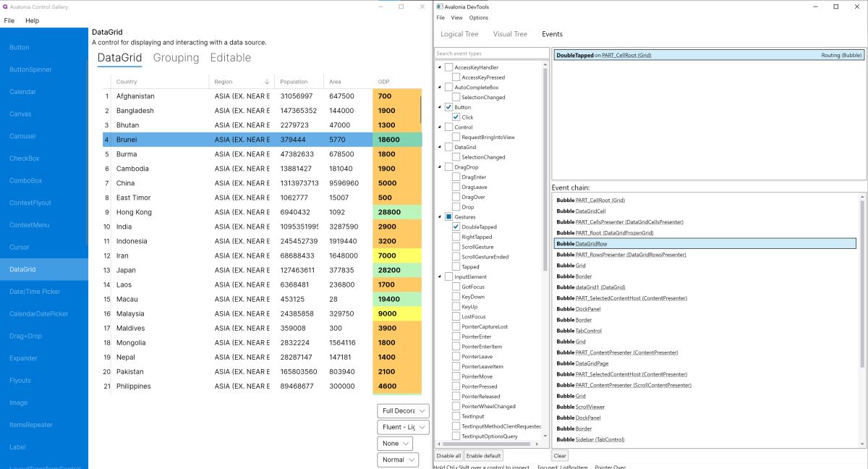Click the Japan GDP cell 28200

(397, 270)
